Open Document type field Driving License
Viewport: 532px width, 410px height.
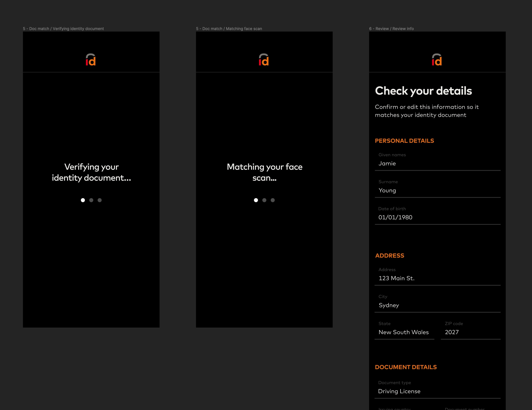pos(437,391)
